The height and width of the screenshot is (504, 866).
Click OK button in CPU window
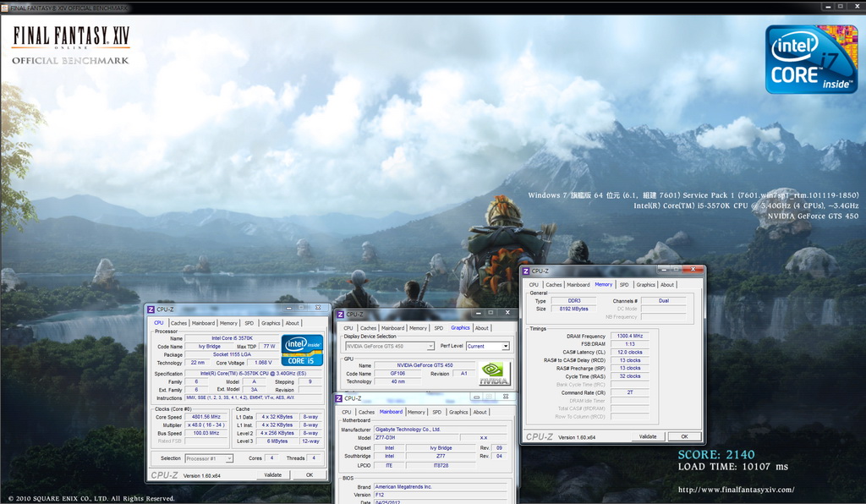(310, 474)
